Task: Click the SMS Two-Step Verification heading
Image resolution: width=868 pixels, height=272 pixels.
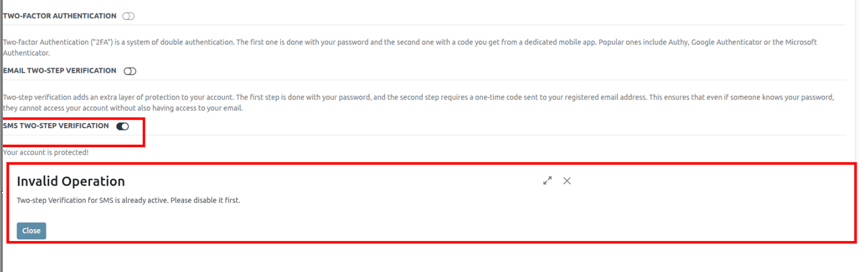Action: [56, 126]
